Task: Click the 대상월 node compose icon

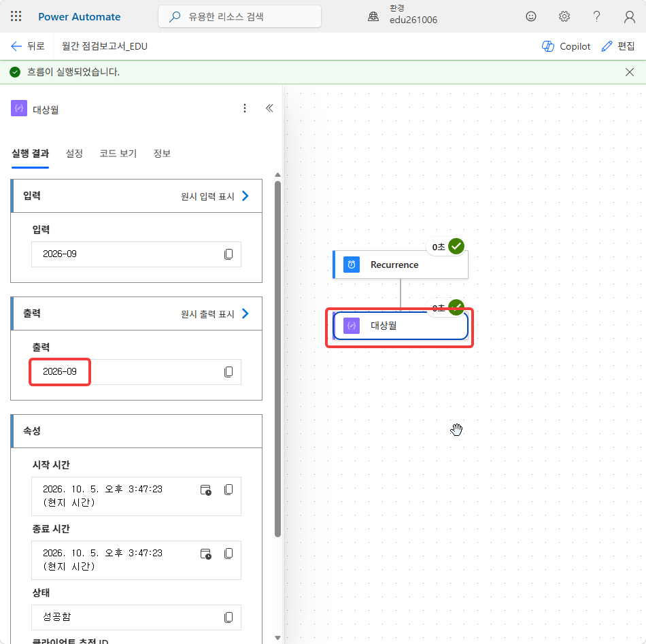Action: (352, 326)
